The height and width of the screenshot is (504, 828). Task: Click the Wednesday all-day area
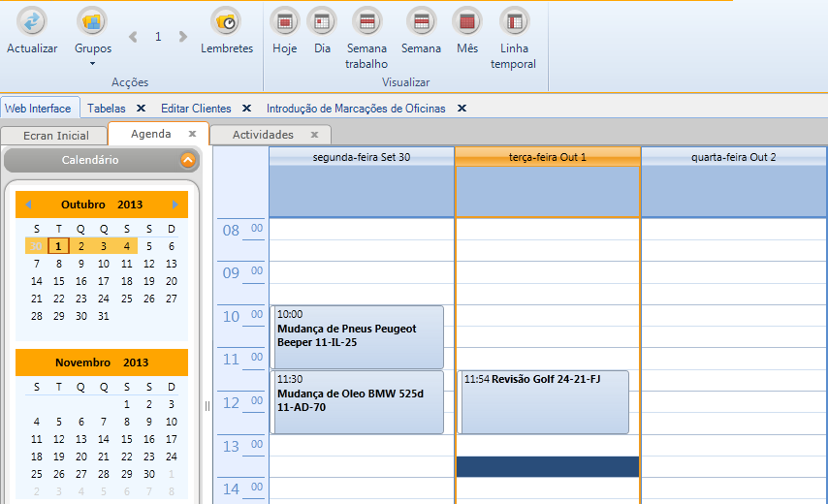pos(734,191)
